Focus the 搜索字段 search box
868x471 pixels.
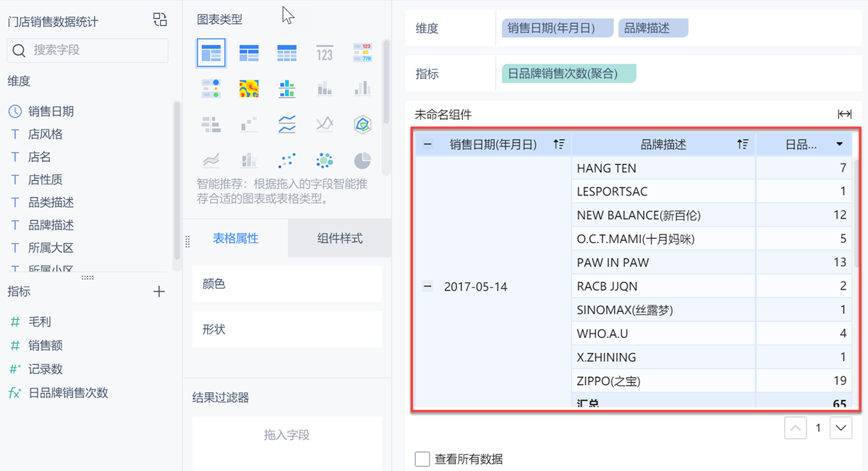[x=88, y=50]
